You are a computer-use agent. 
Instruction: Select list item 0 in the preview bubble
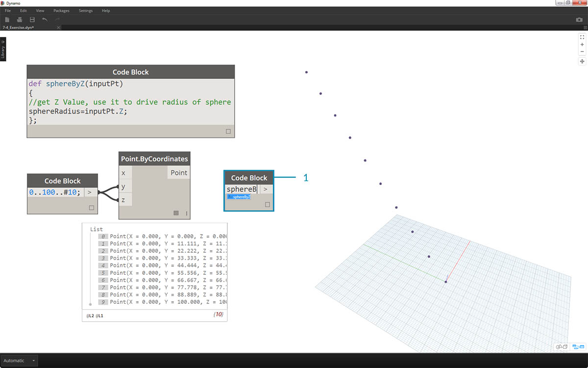click(162, 236)
